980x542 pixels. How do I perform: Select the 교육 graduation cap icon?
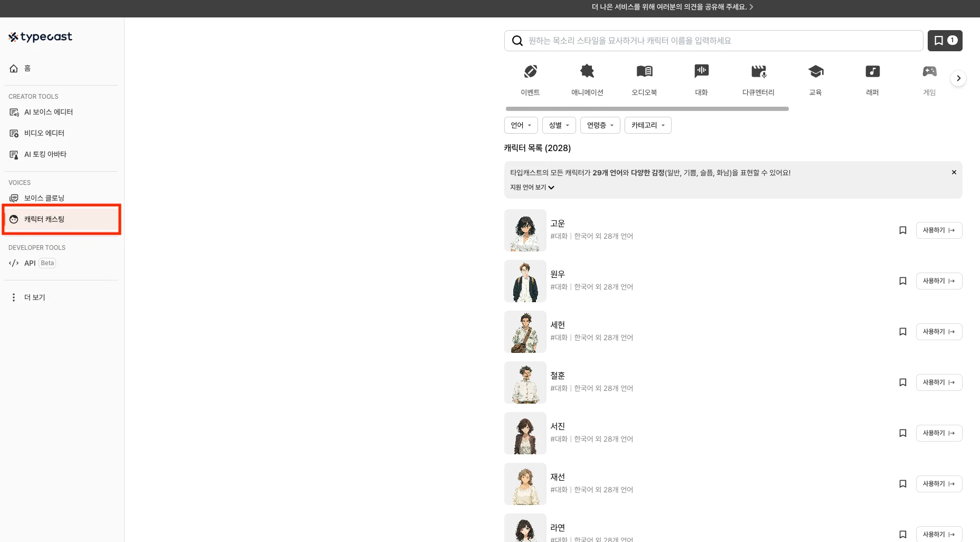[815, 71]
